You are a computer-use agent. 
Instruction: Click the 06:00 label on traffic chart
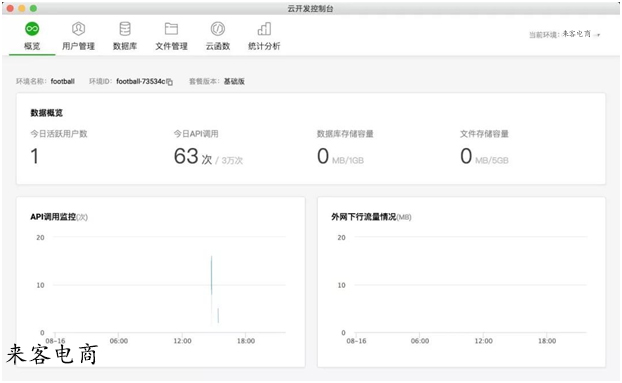pos(420,341)
